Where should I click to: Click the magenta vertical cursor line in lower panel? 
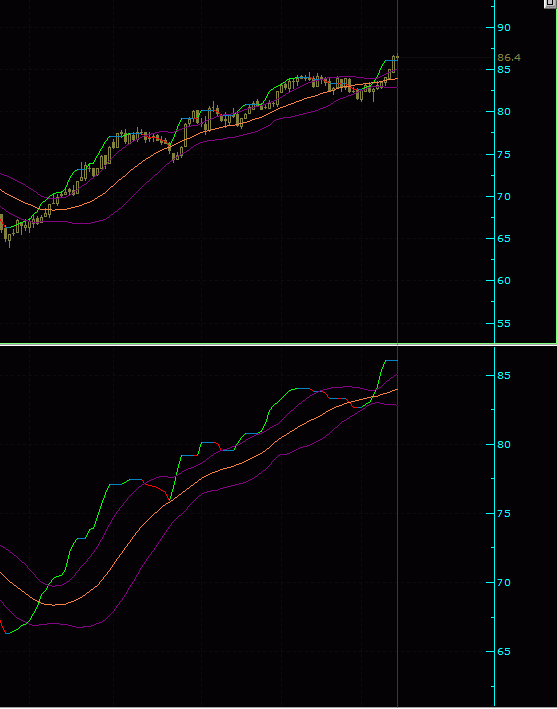tap(397, 527)
